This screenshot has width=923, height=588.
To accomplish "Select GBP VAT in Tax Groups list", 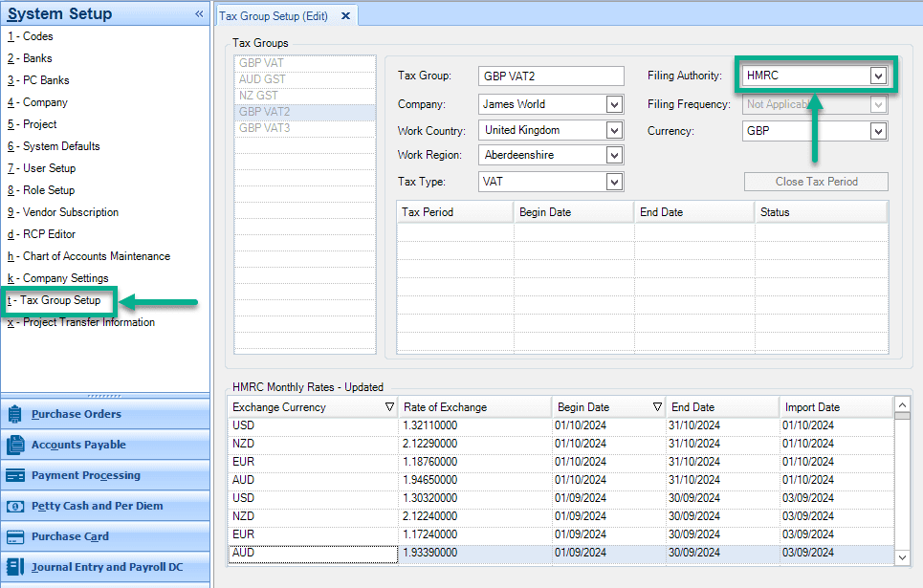I will [x=305, y=63].
